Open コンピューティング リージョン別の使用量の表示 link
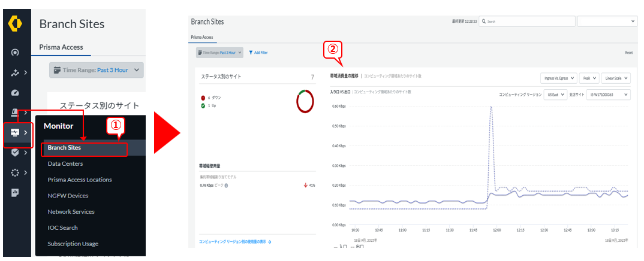The image size is (644, 261). point(235,242)
